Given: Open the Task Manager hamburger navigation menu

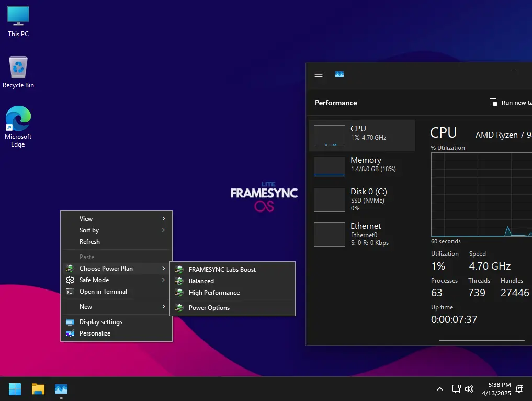Looking at the screenshot, I should [318, 74].
